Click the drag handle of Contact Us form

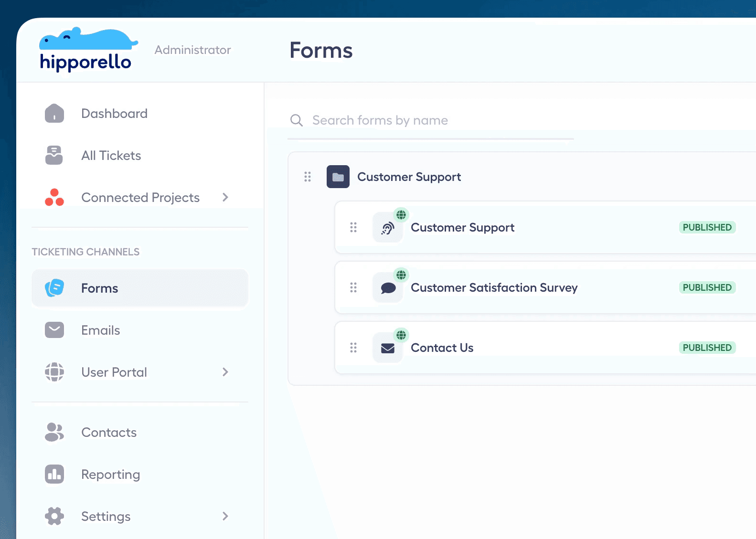353,348
